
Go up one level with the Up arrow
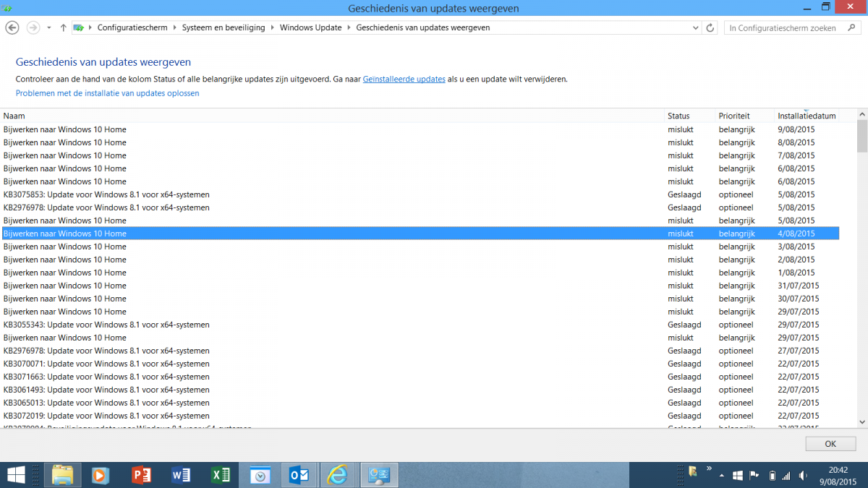[x=64, y=27]
